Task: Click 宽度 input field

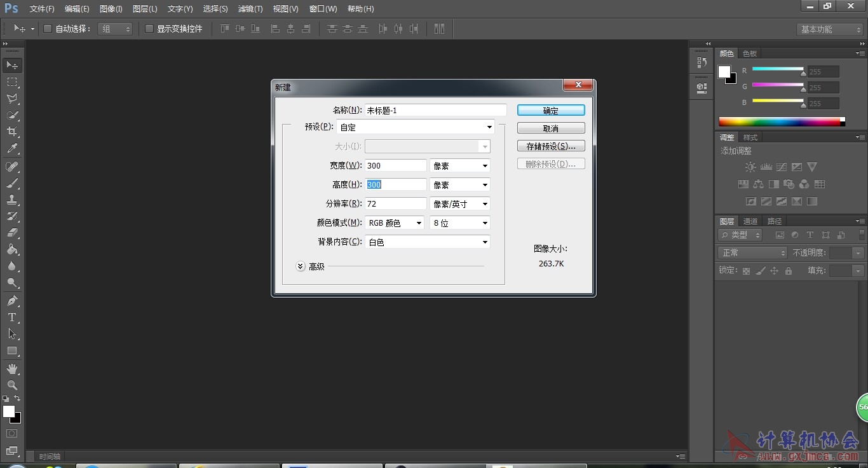Action: [x=395, y=165]
